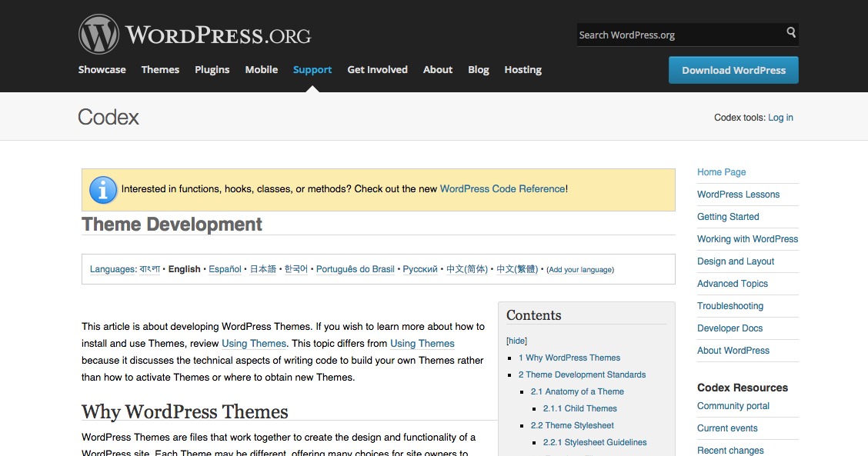Screen dimensions: 868x456
Task: Open the Hosting menu item
Action: (x=523, y=70)
